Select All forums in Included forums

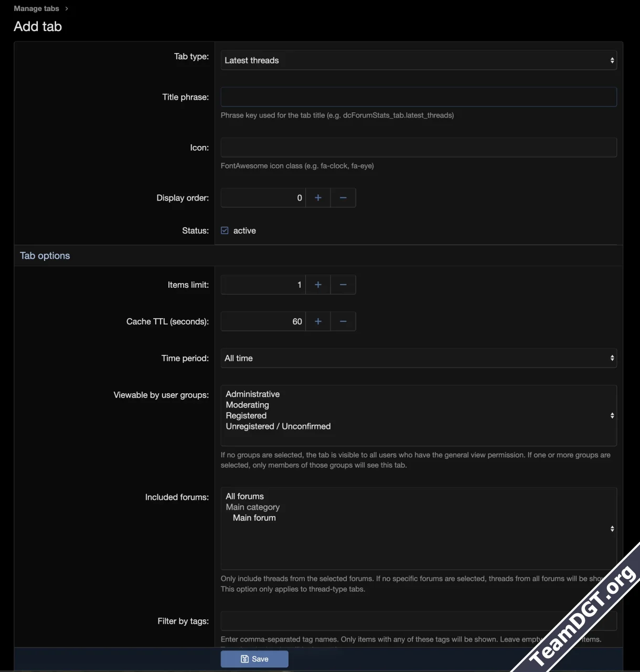[245, 496]
